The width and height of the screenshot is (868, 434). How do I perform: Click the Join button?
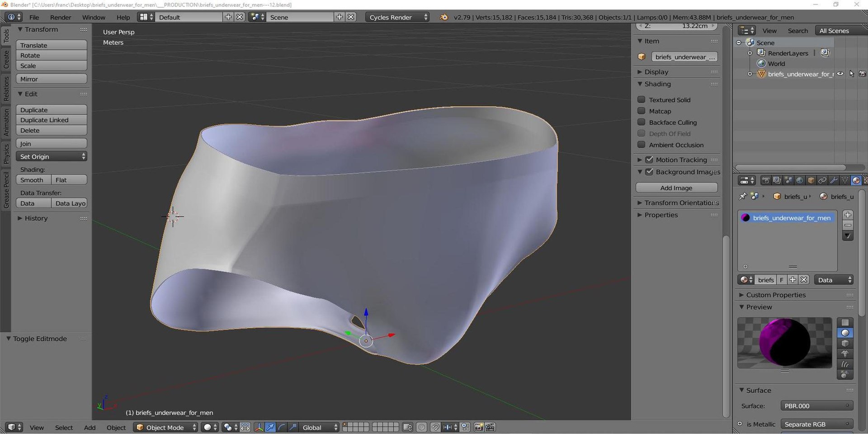pyautogui.click(x=52, y=143)
